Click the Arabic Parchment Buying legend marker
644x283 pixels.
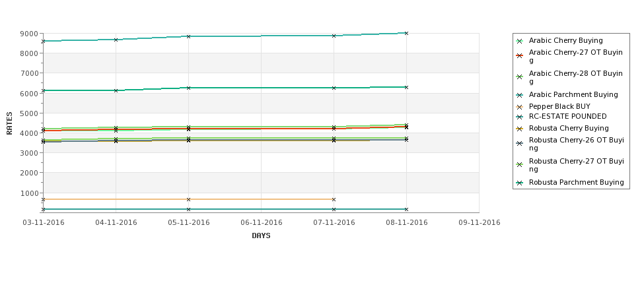click(520, 95)
